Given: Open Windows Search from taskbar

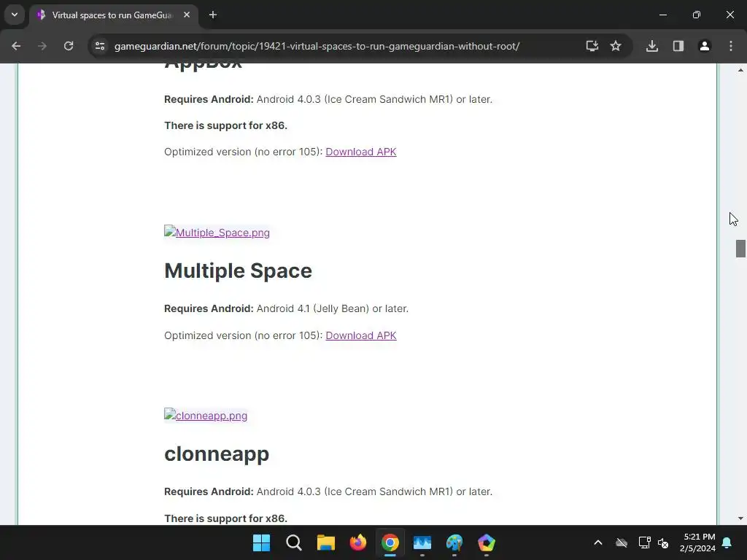Looking at the screenshot, I should 293,542.
